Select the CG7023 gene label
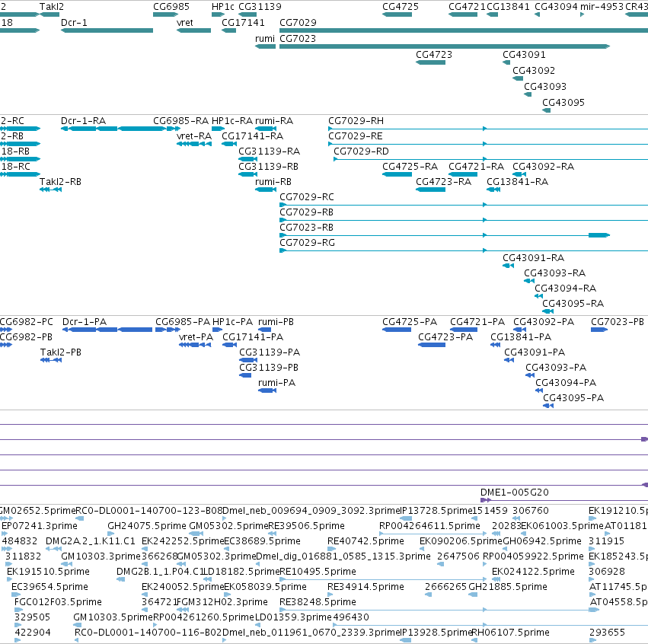 click(298, 39)
